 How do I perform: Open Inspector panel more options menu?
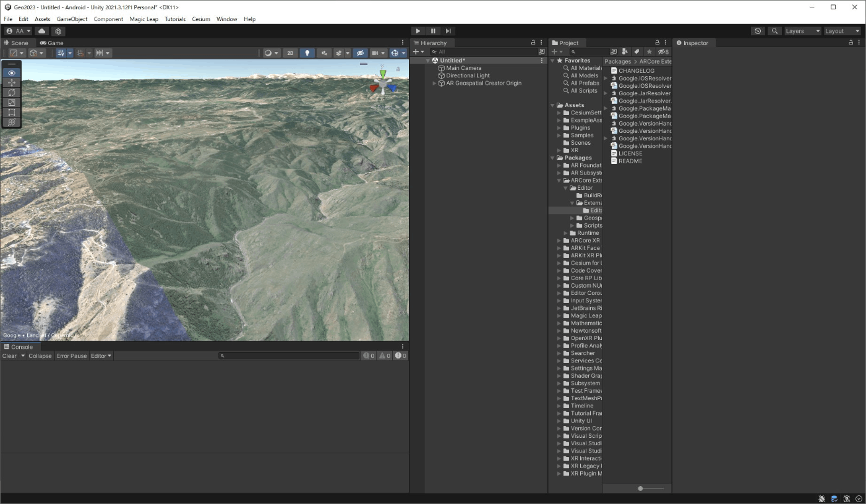859,43
